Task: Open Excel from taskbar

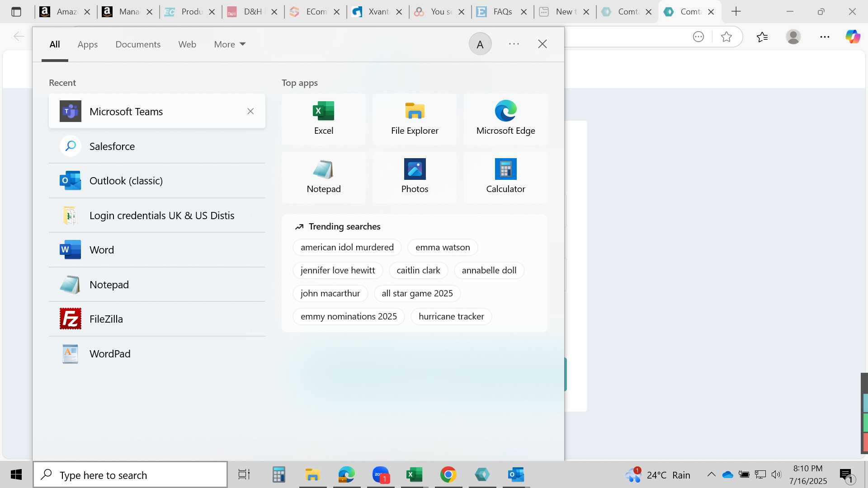Action: click(414, 475)
